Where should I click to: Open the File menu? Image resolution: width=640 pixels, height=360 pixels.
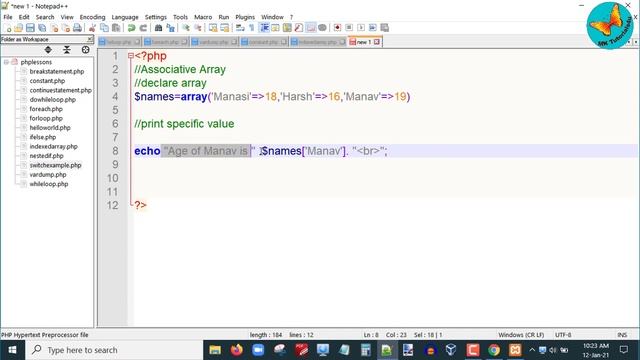click(8, 17)
